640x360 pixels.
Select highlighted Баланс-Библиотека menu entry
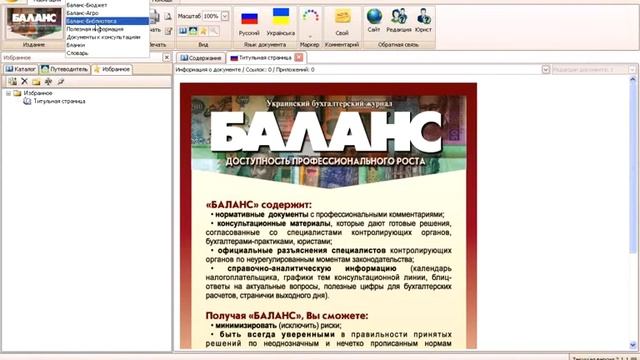point(107,21)
